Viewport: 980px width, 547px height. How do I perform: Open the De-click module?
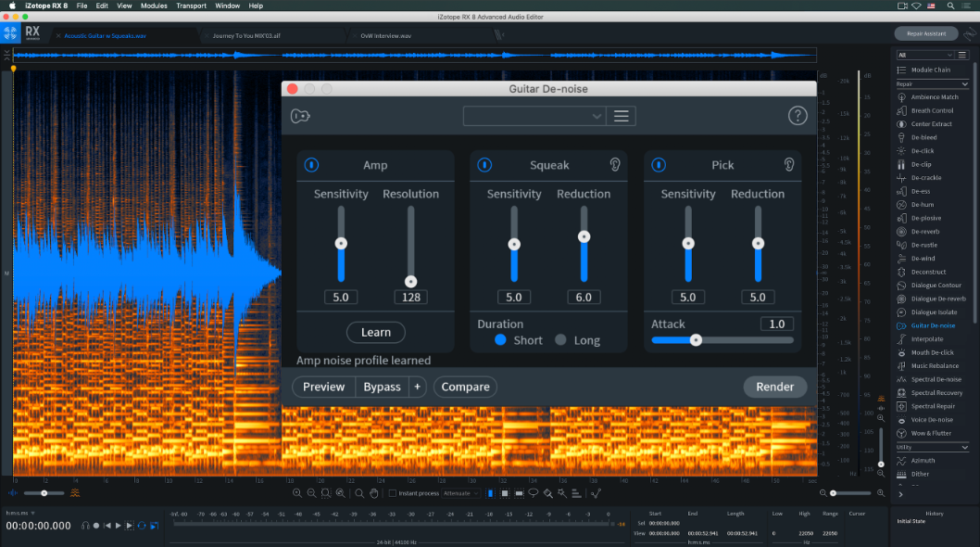point(923,151)
